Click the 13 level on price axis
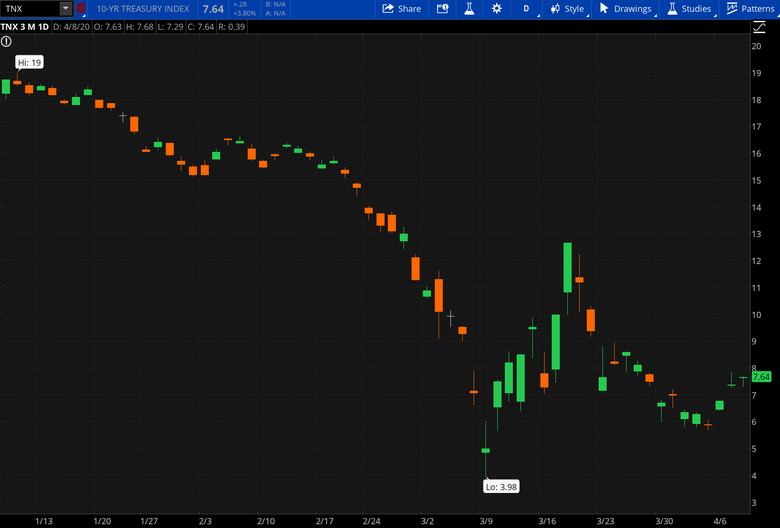Screen dimensions: 780x528 coord(757,234)
